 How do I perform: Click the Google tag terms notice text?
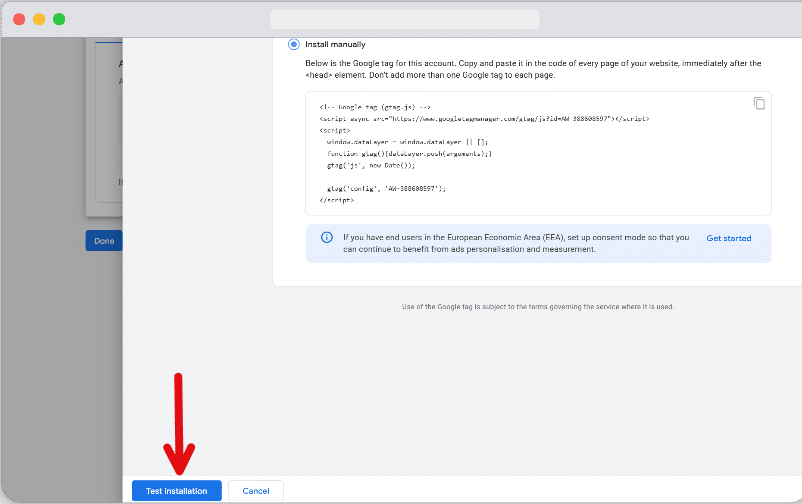point(538,307)
